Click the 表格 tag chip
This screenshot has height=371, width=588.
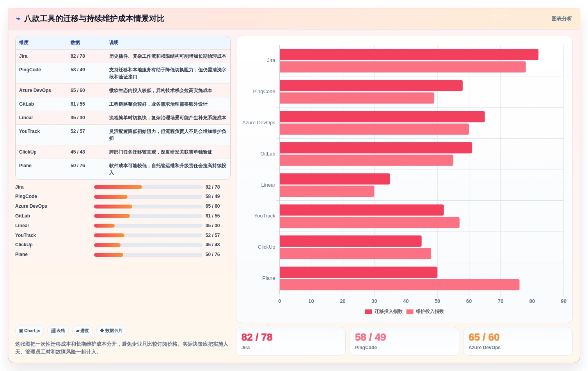[x=58, y=331]
